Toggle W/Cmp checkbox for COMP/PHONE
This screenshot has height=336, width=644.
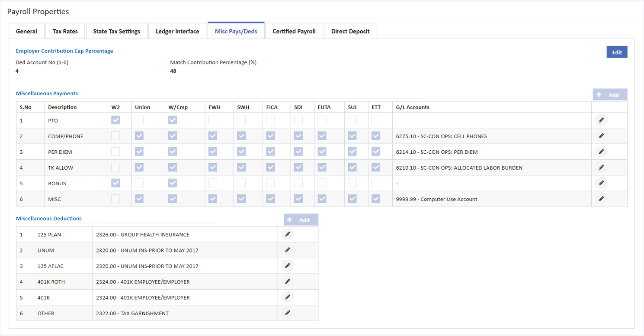click(x=173, y=136)
